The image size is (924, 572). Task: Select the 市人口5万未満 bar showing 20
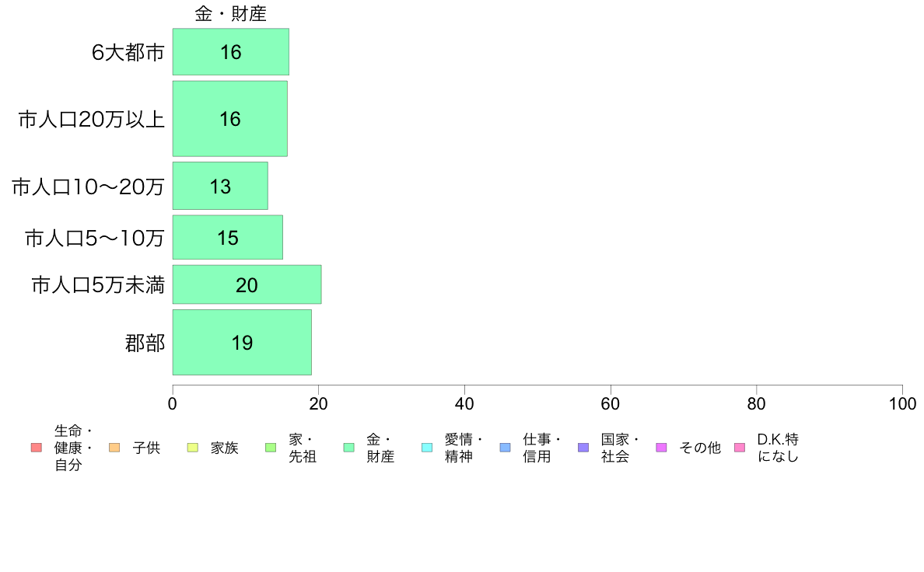(247, 284)
